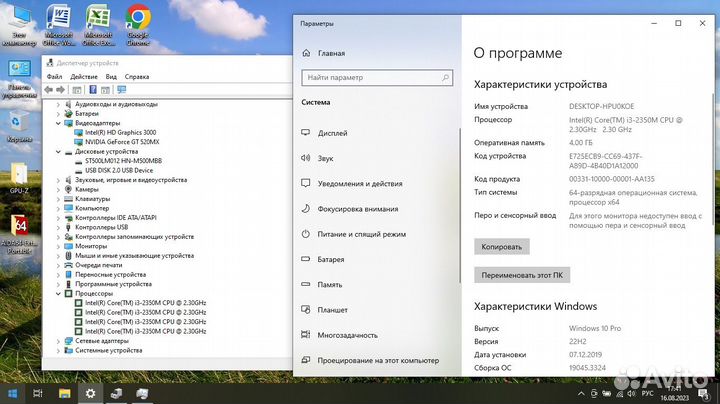Select Мыши и иные указывающие устройства

[x=135, y=256]
